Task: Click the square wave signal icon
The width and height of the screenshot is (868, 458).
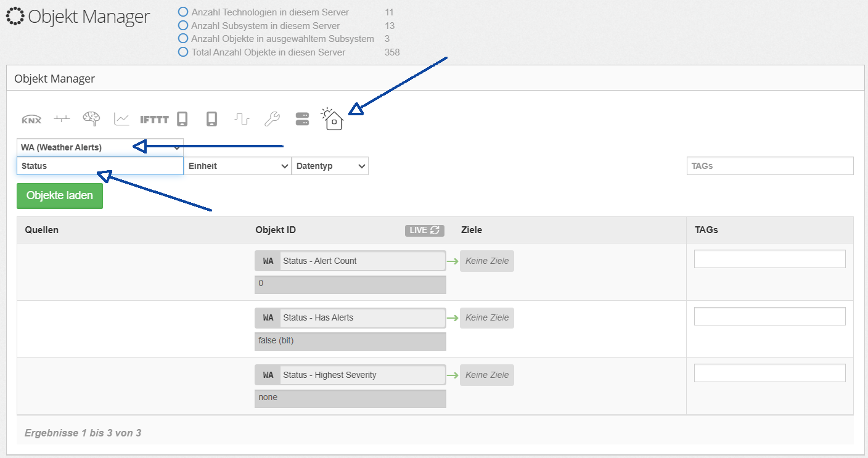Action: 242,119
